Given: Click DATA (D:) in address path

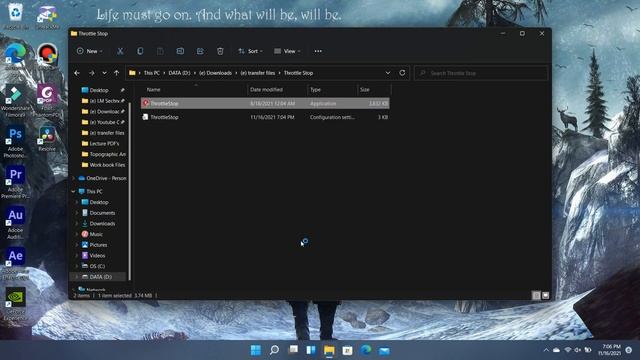Looking at the screenshot, I should [x=179, y=73].
